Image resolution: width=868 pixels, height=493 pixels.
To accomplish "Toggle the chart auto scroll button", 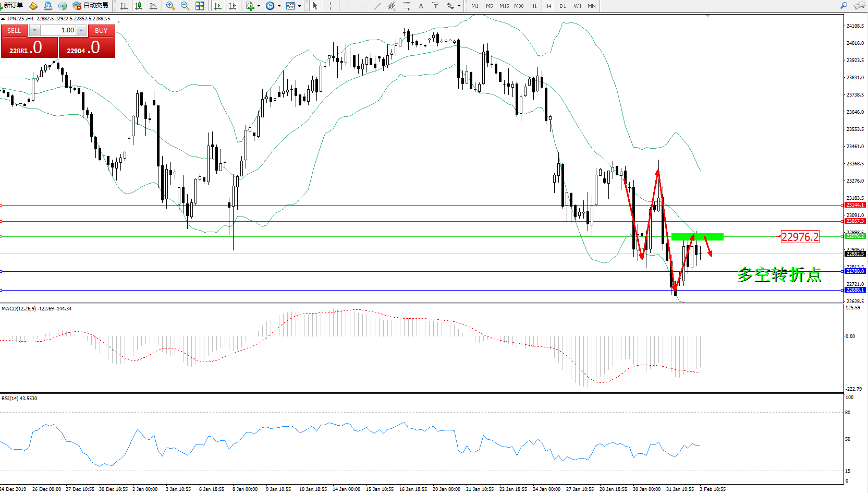I will click(218, 6).
